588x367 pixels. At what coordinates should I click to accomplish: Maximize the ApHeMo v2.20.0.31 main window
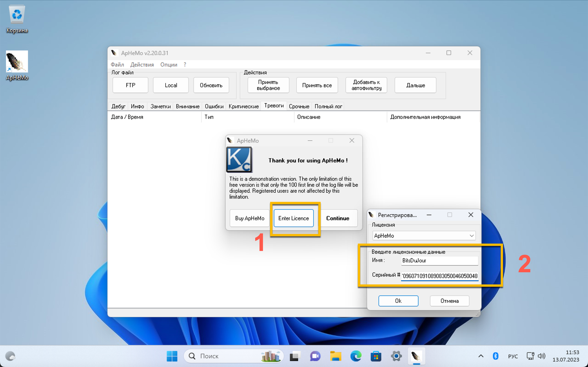coord(449,53)
